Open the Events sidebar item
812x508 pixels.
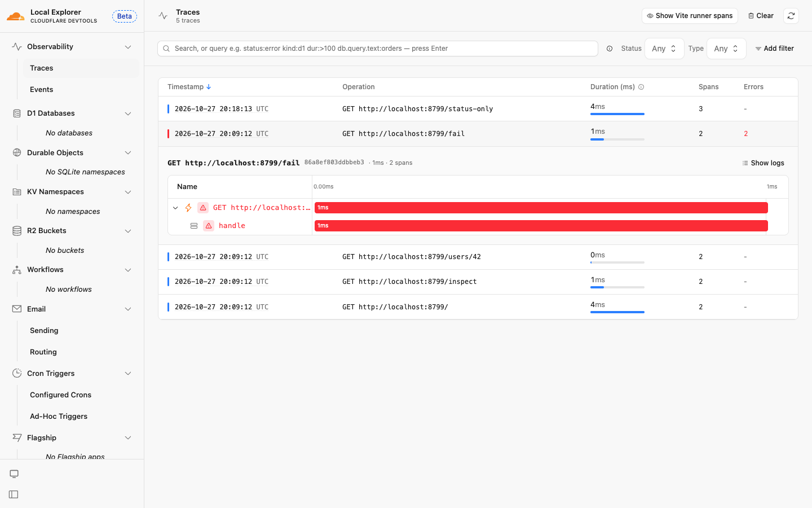(x=81, y=90)
